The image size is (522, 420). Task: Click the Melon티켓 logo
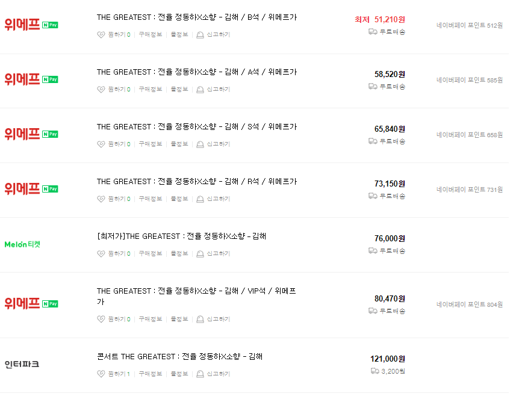22,244
